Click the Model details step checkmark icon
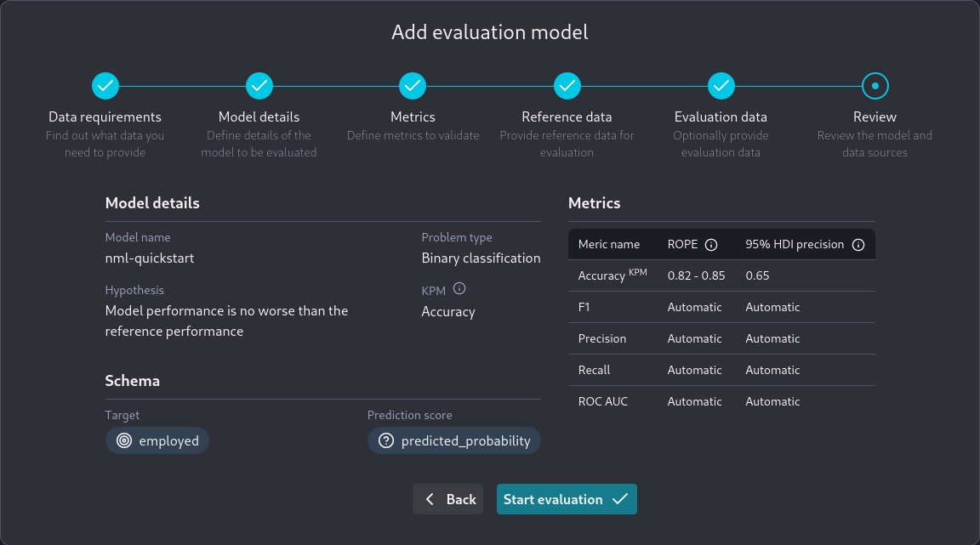The image size is (980, 545). (259, 86)
